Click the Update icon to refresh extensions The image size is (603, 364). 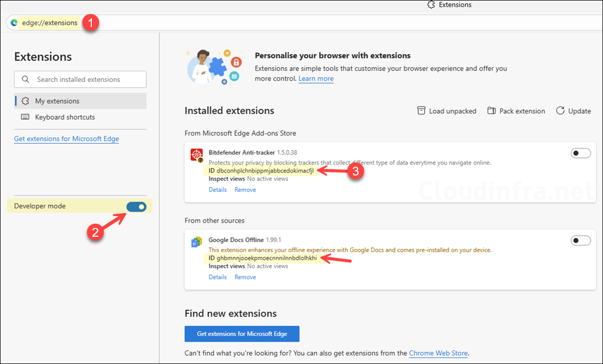point(559,111)
